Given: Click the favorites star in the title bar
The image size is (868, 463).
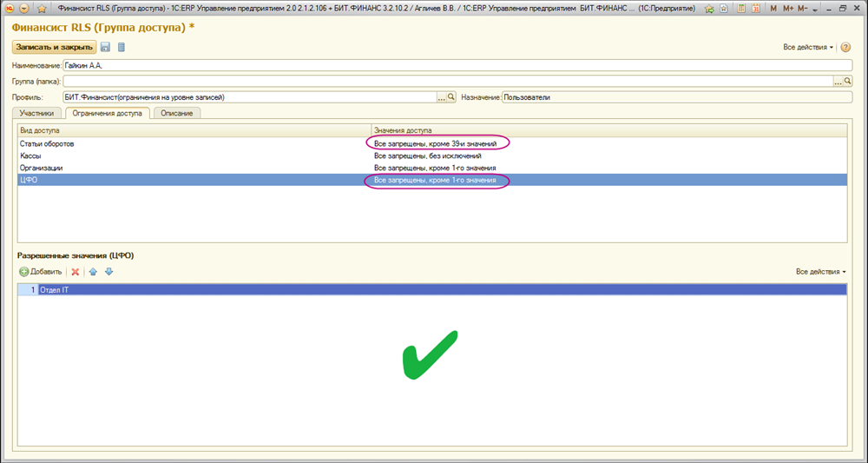Looking at the screenshot, I should pos(41,9).
